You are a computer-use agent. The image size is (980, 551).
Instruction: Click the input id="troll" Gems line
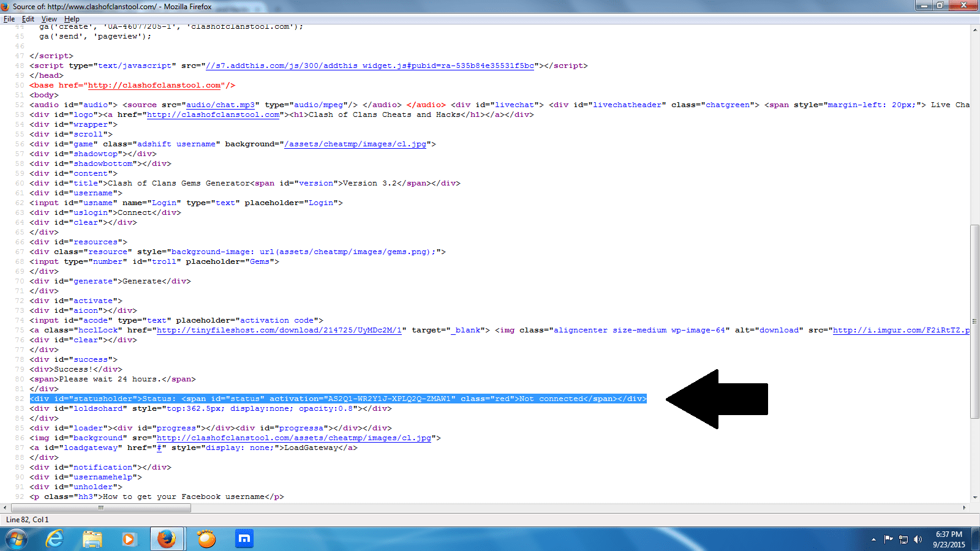pyautogui.click(x=154, y=261)
